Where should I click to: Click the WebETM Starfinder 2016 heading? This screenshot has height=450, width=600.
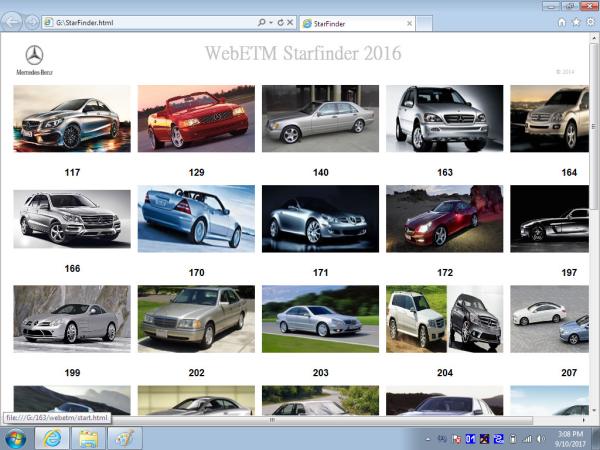point(303,53)
